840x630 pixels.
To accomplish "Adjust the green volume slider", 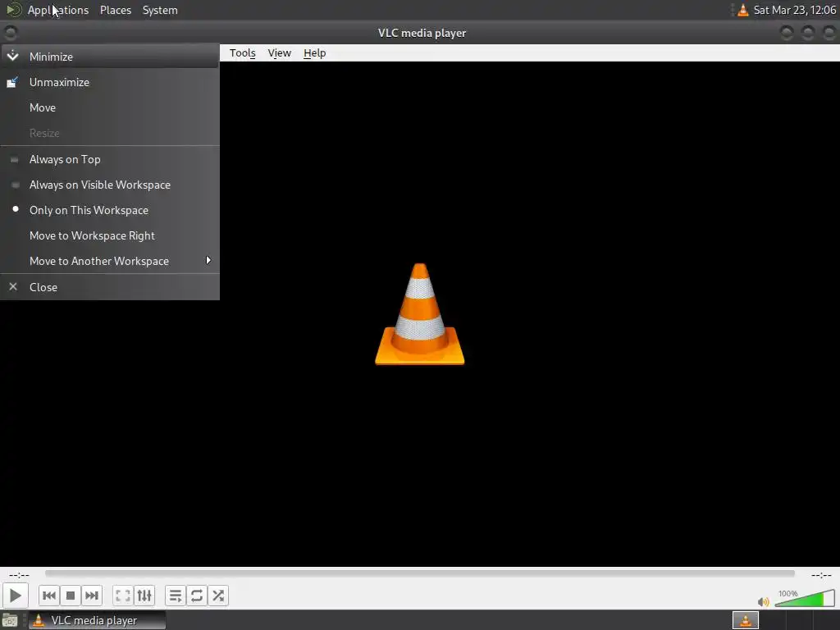I will (x=805, y=598).
